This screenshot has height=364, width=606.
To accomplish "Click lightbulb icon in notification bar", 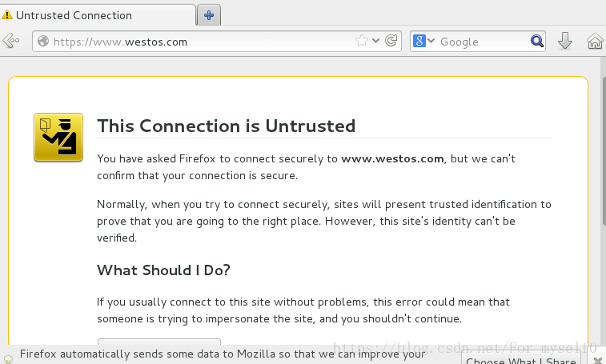I will coord(8,359).
